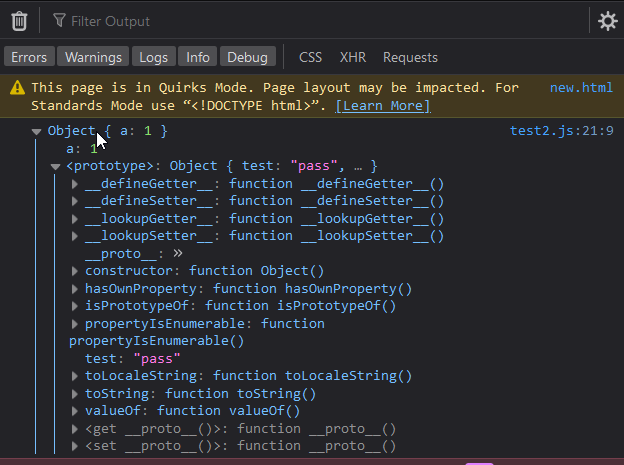
Task: Select the 'a: 1' property row
Action: click(82, 149)
